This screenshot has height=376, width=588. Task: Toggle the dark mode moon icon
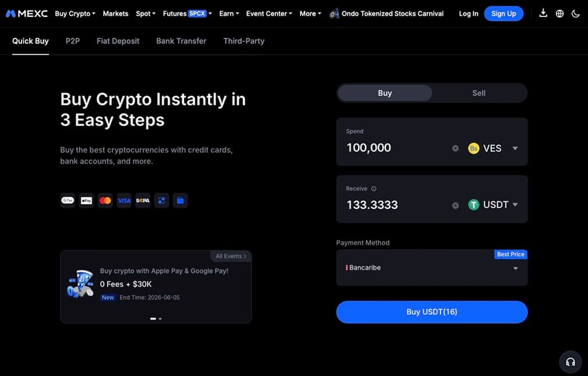pos(576,14)
